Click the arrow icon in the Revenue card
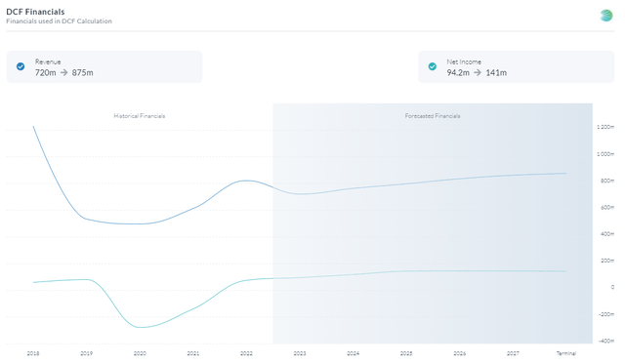The width and height of the screenshot is (625, 364). 63,72
